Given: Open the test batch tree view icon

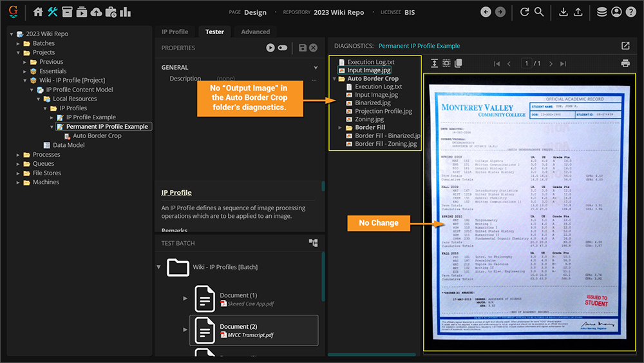Looking at the screenshot, I should [x=313, y=243].
